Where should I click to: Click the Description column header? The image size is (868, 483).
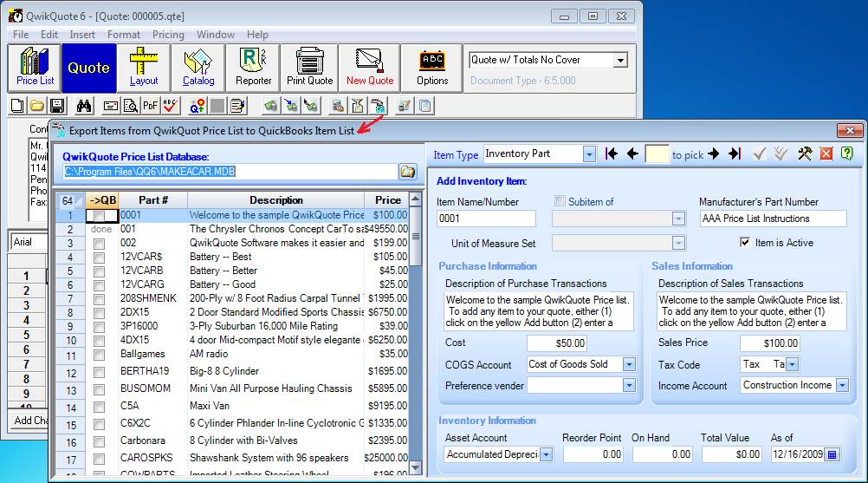click(x=276, y=200)
